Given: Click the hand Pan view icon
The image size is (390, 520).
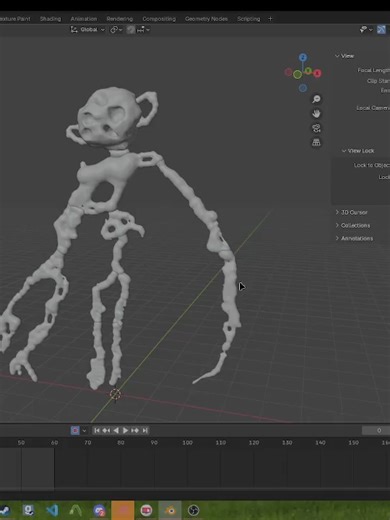Looking at the screenshot, I should (316, 114).
